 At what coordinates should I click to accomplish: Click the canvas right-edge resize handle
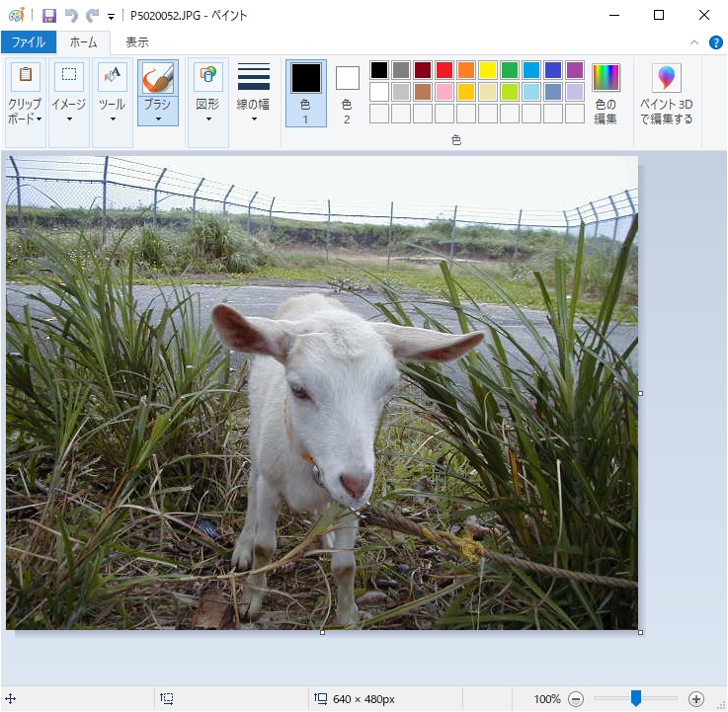click(x=641, y=394)
